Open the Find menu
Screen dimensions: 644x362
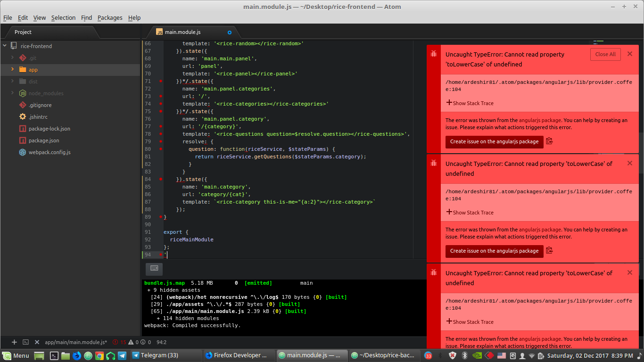pos(87,17)
